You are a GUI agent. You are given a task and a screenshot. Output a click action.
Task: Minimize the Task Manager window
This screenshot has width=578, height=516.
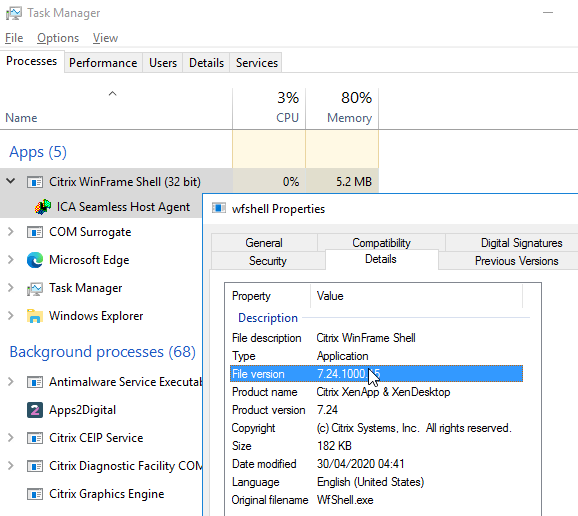[548, 13]
